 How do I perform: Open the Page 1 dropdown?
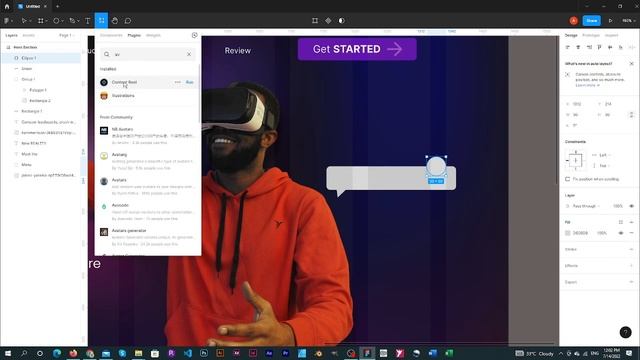tap(67, 36)
